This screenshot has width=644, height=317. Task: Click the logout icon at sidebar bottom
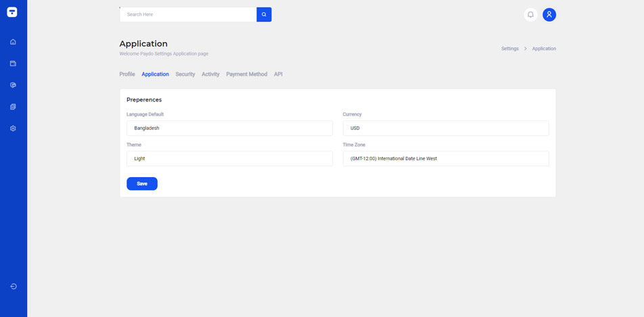[x=13, y=287]
